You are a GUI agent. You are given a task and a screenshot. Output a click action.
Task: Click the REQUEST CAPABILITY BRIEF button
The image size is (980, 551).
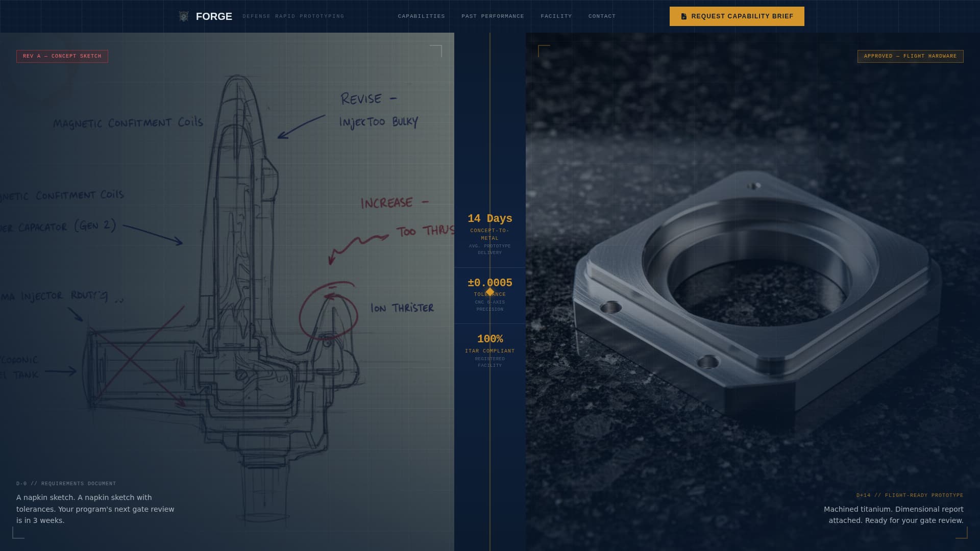(737, 16)
